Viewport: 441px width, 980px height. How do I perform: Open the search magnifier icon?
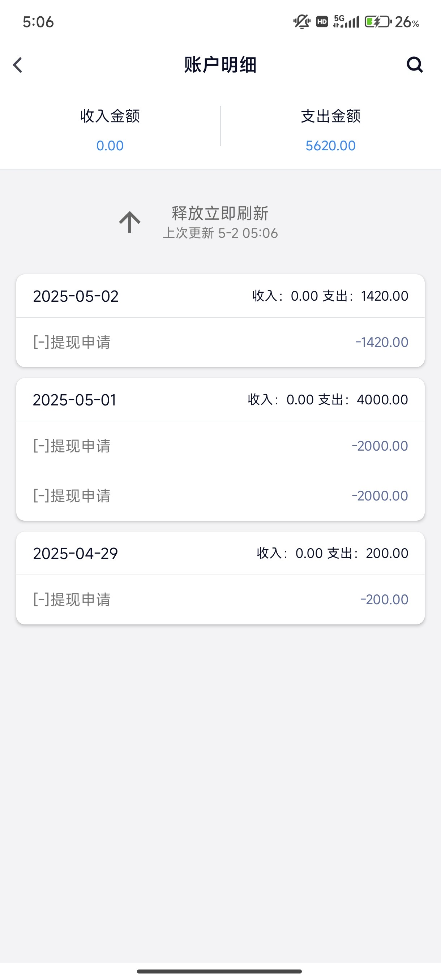point(414,65)
